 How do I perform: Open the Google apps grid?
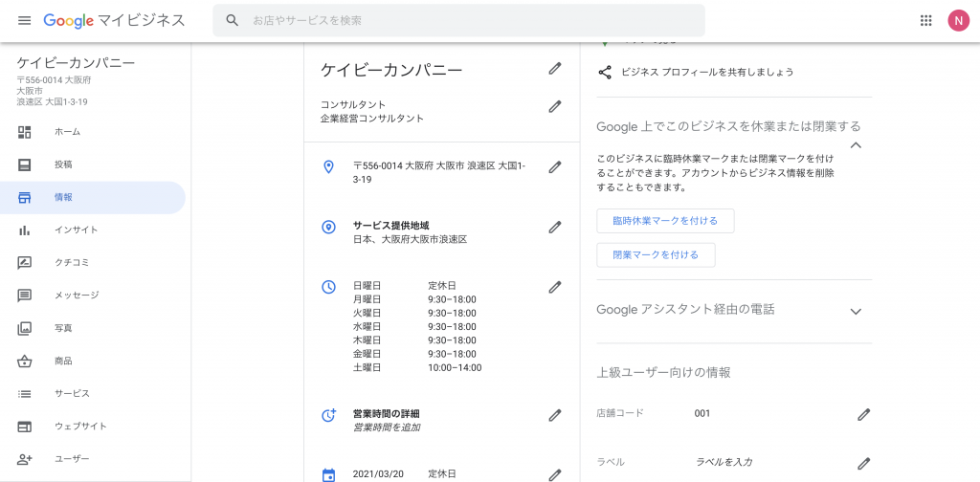point(926,21)
